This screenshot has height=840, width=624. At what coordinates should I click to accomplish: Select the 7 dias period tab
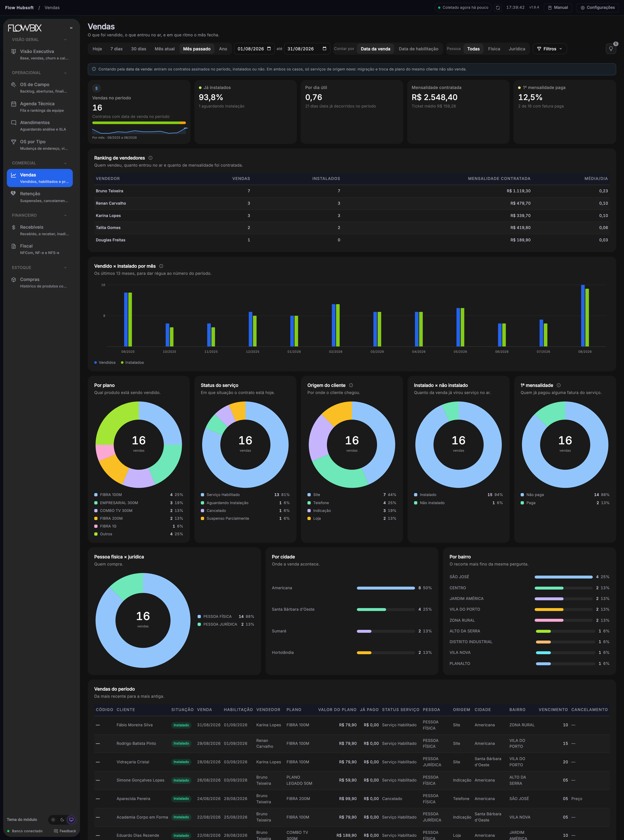(116, 49)
